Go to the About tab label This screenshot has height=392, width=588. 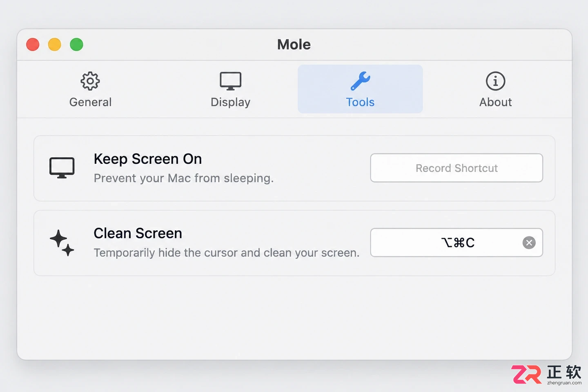(495, 102)
